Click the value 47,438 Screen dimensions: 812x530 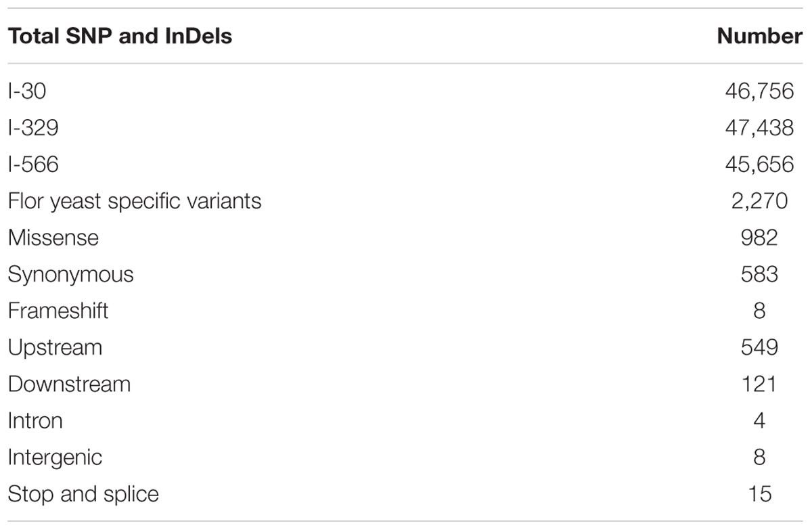coord(759,127)
